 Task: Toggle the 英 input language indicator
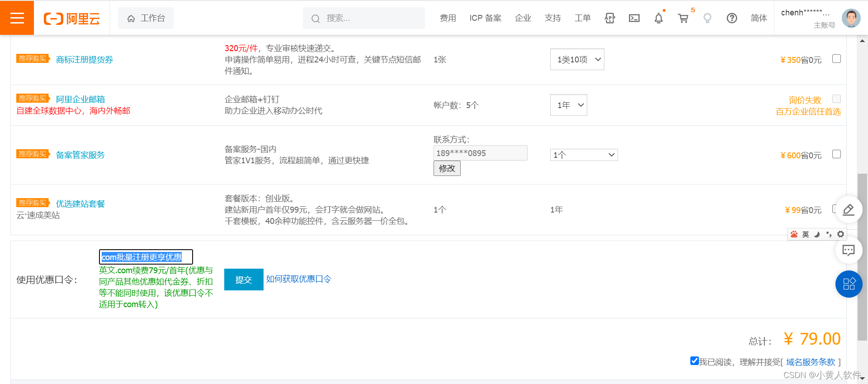(806, 234)
